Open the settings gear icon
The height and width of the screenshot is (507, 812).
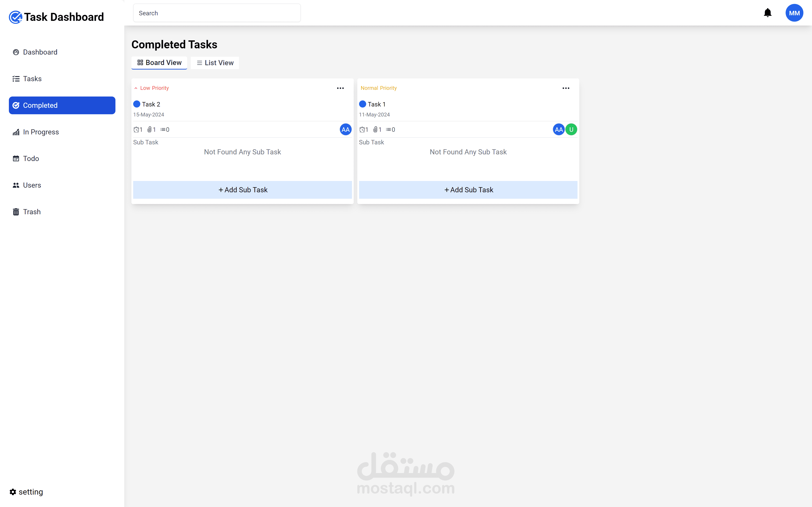[x=13, y=491]
